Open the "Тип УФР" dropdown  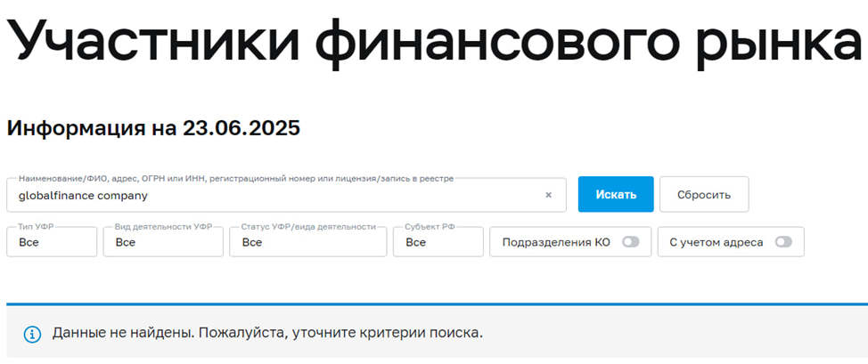(x=52, y=242)
